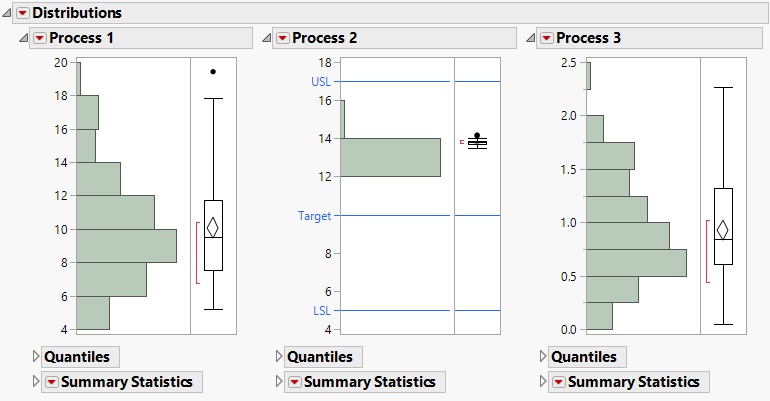The image size is (770, 401).
Task: Click the USL reference line label
Action: point(321,81)
